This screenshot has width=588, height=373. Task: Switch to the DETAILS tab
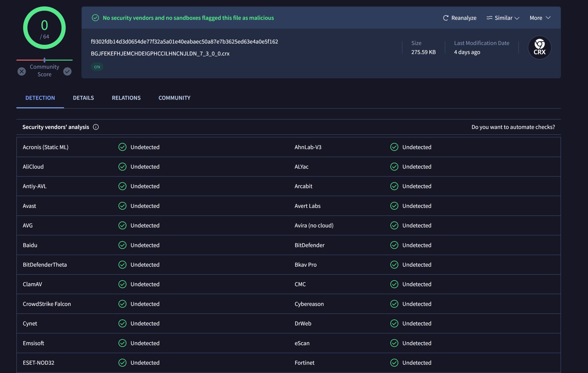(83, 98)
